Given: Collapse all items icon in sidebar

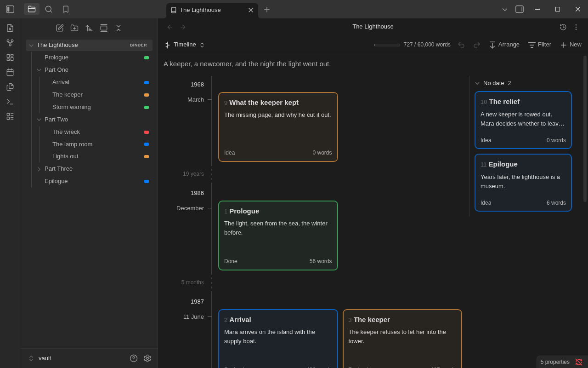Looking at the screenshot, I should pos(119,28).
